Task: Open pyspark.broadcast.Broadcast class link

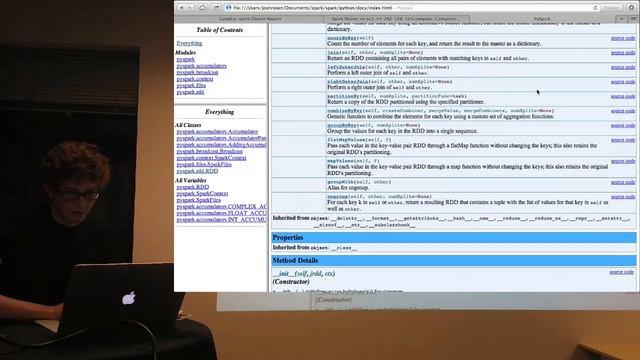Action: (209, 151)
